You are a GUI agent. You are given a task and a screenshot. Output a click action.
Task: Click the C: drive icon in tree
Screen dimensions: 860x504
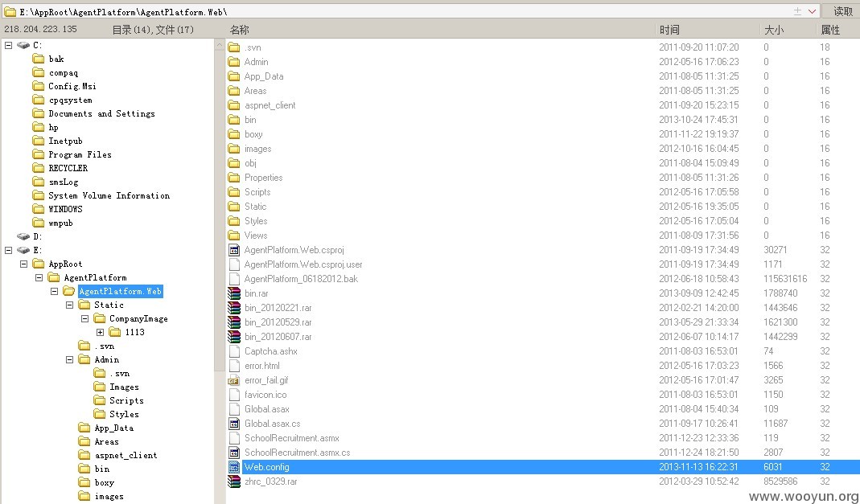(23, 45)
